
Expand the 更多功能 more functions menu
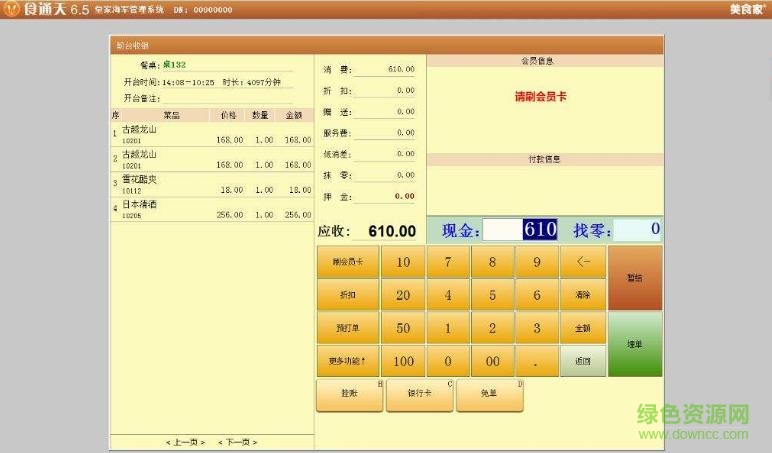(x=347, y=361)
